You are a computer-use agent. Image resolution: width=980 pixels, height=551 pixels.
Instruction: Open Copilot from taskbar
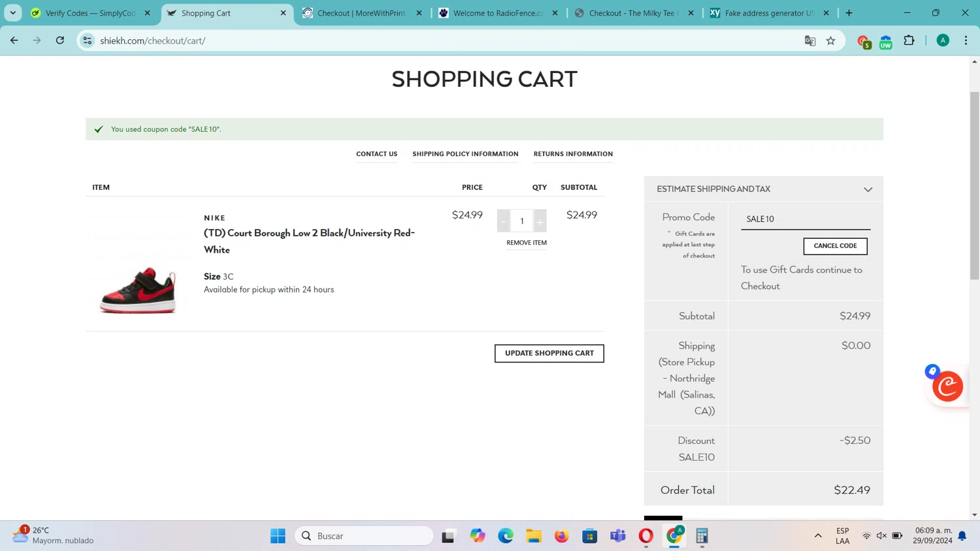[478, 536]
